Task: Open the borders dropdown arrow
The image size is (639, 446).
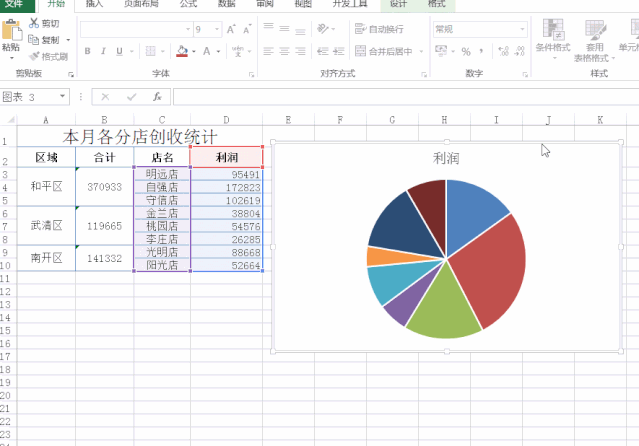Action: coord(163,51)
